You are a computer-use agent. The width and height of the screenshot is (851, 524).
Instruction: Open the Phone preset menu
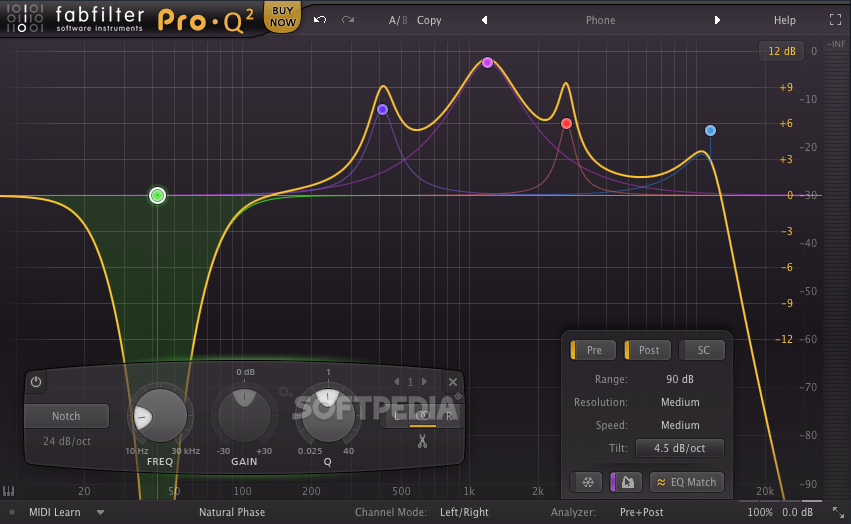[600, 20]
